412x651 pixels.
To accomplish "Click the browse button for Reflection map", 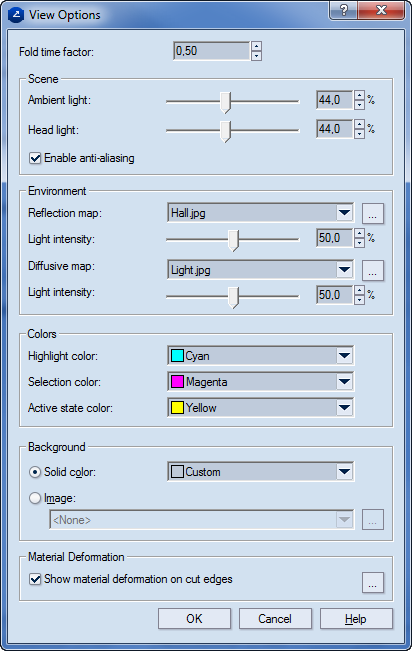I will click(x=373, y=213).
